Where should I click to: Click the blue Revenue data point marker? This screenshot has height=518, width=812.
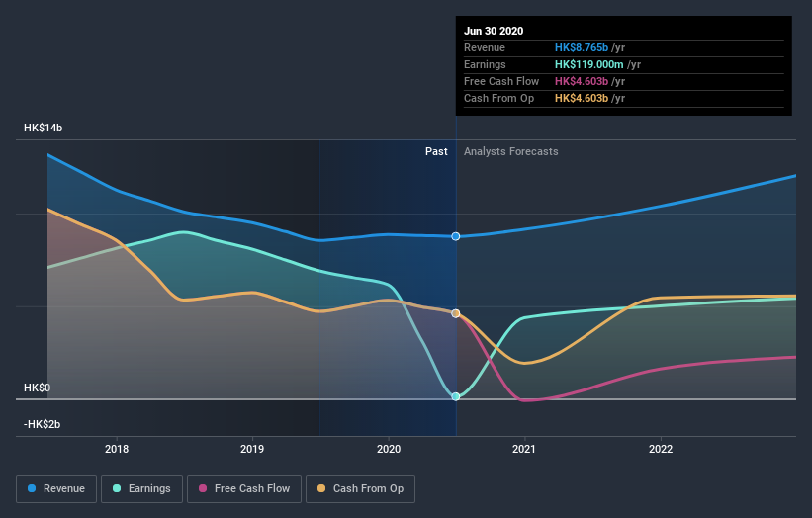tap(456, 236)
